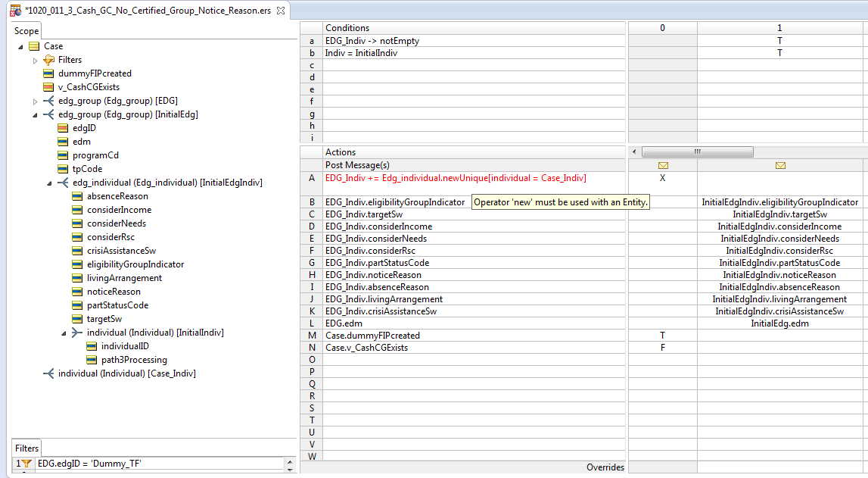The width and height of the screenshot is (868, 478).
Task: Click the attribute icon beside dummyFIPcreated
Action: pyautogui.click(x=48, y=73)
